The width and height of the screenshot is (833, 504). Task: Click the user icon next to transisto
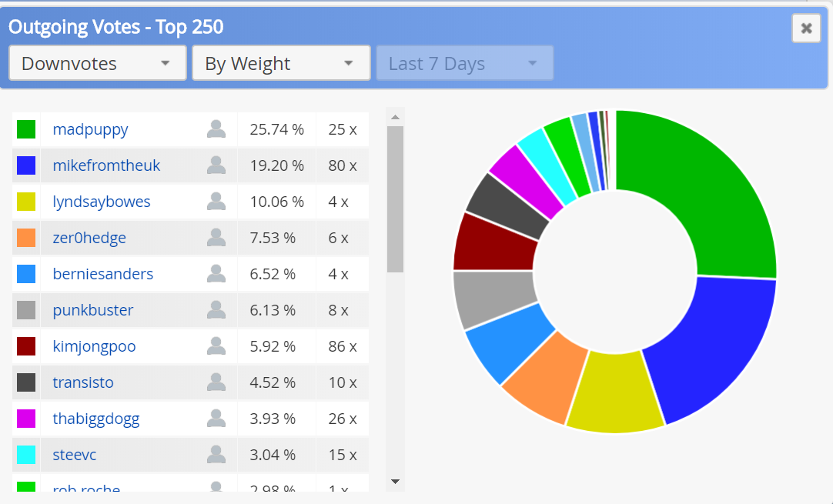[x=216, y=382]
